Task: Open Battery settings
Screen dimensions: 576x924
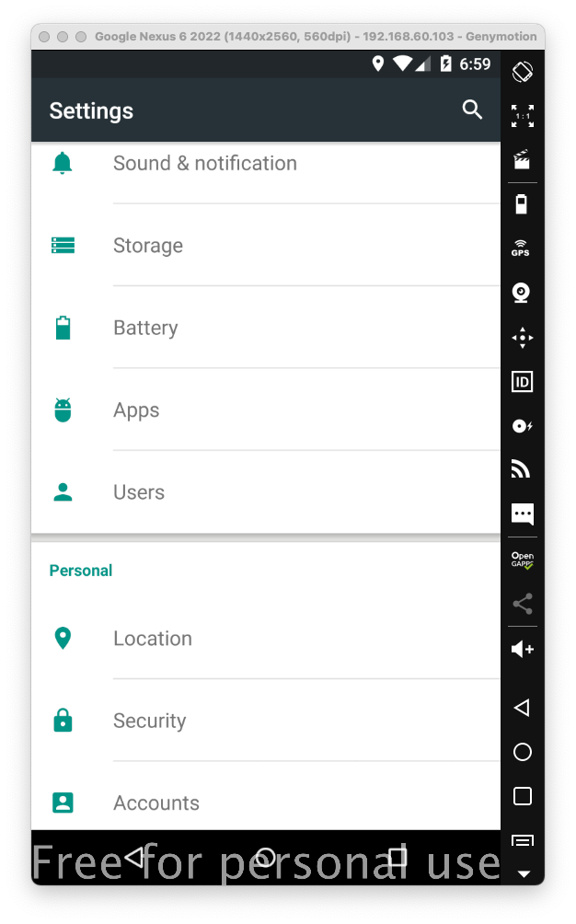Action: tap(145, 329)
